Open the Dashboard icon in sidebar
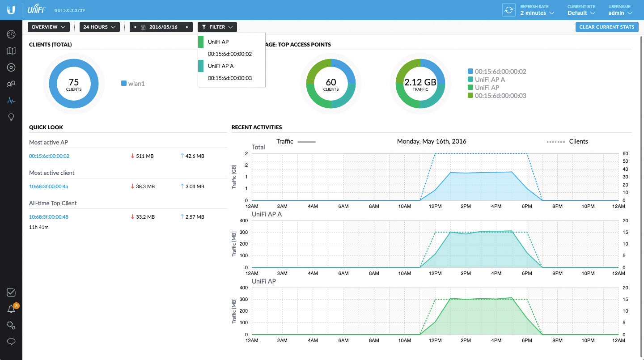The image size is (644, 360). [x=11, y=34]
